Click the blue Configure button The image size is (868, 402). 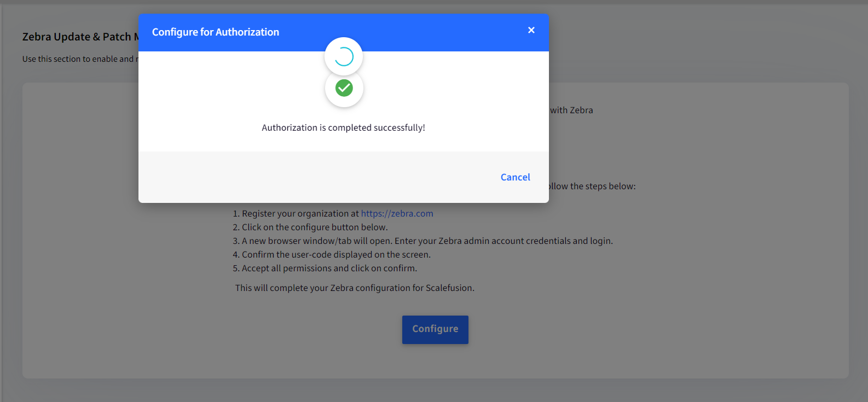[x=435, y=329]
